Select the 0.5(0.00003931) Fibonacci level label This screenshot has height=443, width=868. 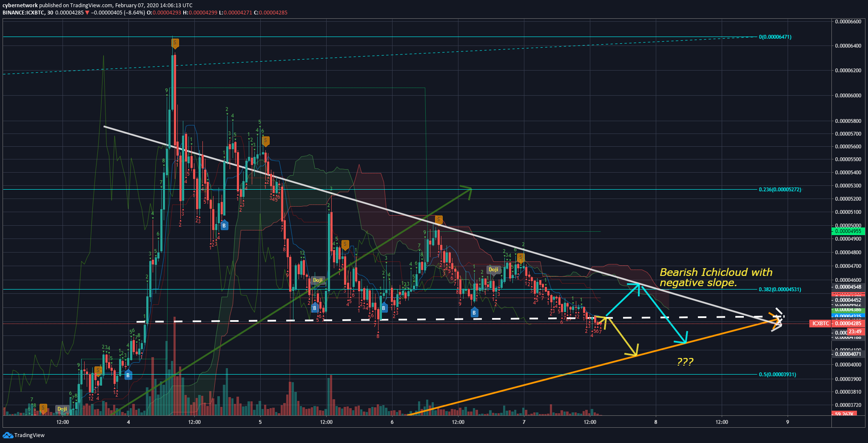point(777,374)
